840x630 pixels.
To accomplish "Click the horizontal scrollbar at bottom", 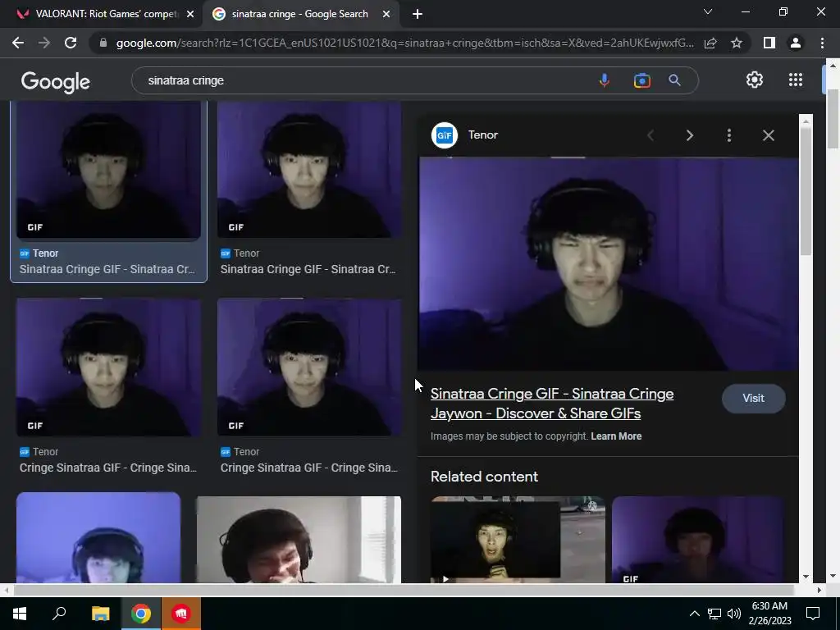I will [x=404, y=590].
